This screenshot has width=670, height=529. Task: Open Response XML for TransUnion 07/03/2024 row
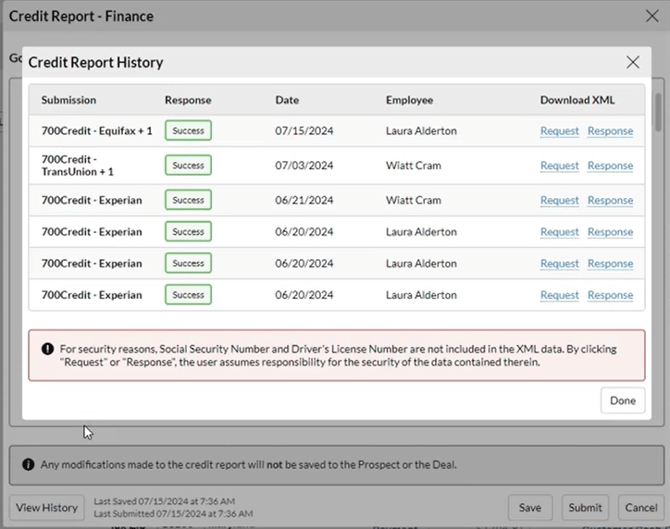pos(610,166)
